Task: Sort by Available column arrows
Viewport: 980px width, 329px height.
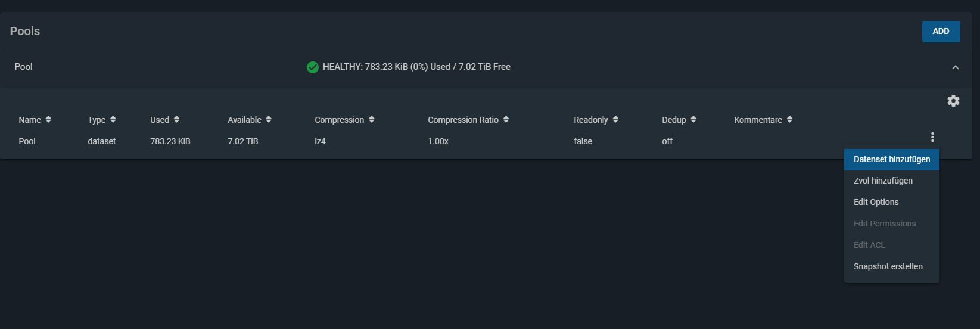Action: pyautogui.click(x=269, y=119)
